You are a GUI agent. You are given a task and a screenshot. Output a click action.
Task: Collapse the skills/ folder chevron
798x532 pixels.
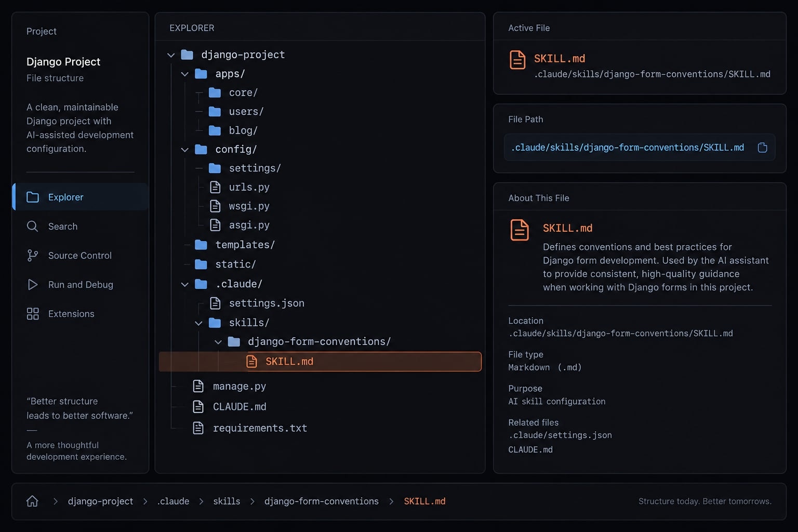tap(198, 323)
